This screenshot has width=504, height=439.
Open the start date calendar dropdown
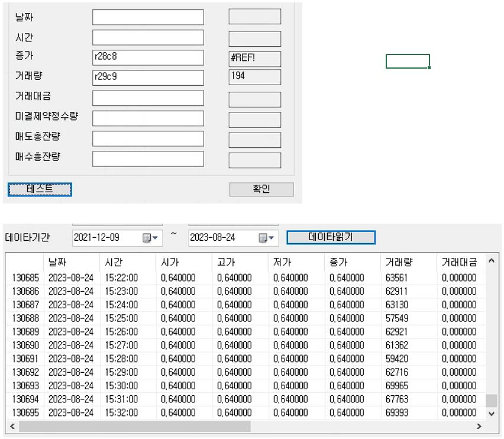(x=150, y=238)
